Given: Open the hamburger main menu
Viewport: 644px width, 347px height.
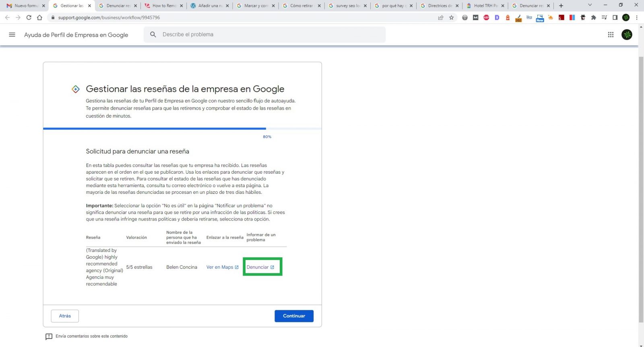Looking at the screenshot, I should point(12,35).
